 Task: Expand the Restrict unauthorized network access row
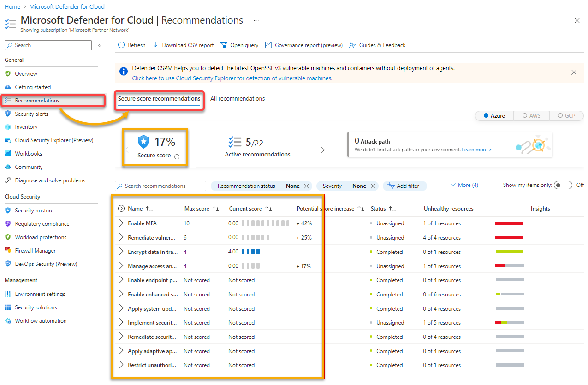pyautogui.click(x=121, y=365)
